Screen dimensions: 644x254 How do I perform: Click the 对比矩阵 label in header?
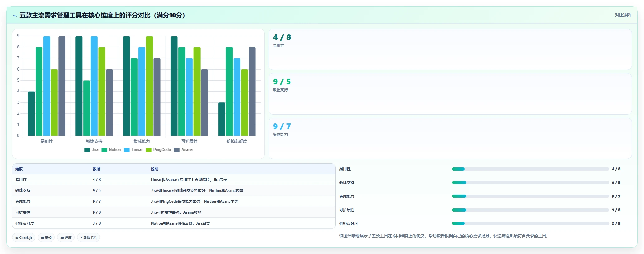(x=623, y=15)
